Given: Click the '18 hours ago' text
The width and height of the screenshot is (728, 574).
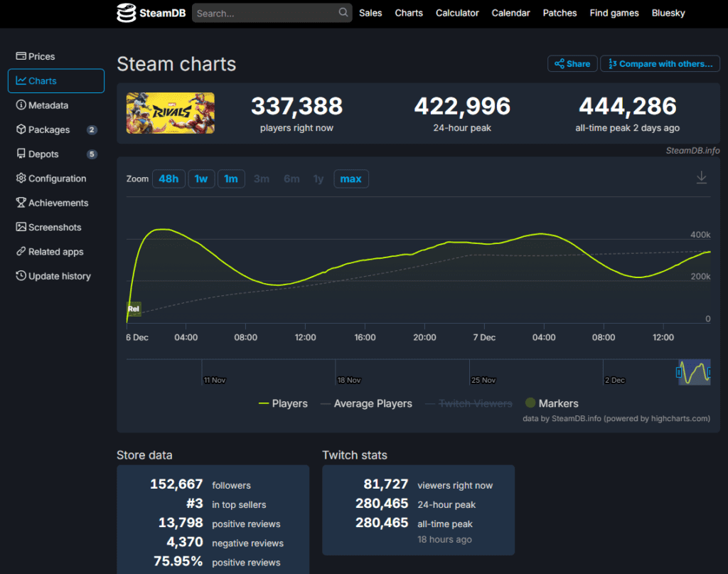Looking at the screenshot, I should coord(444,540).
